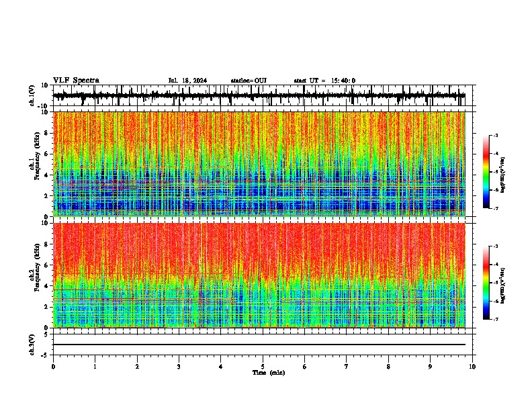
Task: Click the "2" kHz tick on ch.2 spectrogram
Action: point(46,307)
